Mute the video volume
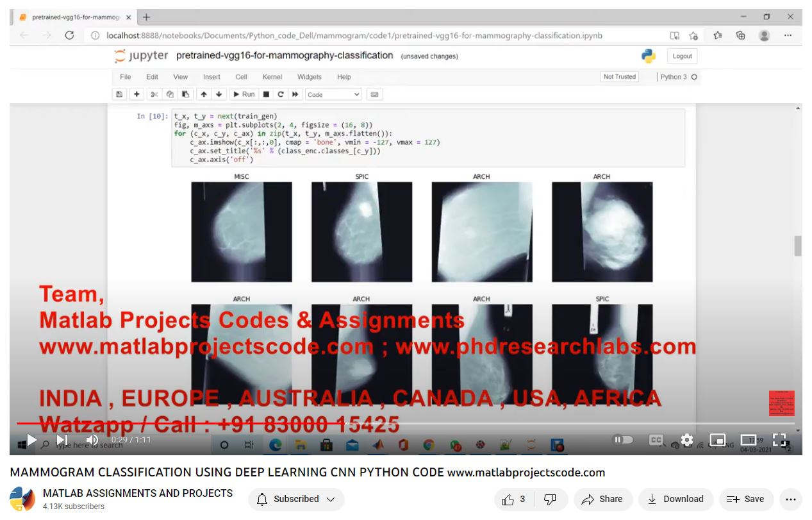 tap(92, 440)
